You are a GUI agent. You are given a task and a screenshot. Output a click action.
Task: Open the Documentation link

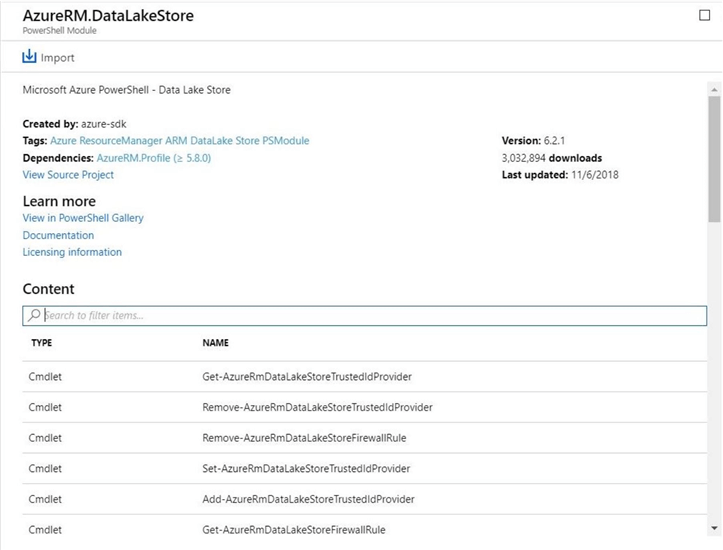click(x=58, y=235)
